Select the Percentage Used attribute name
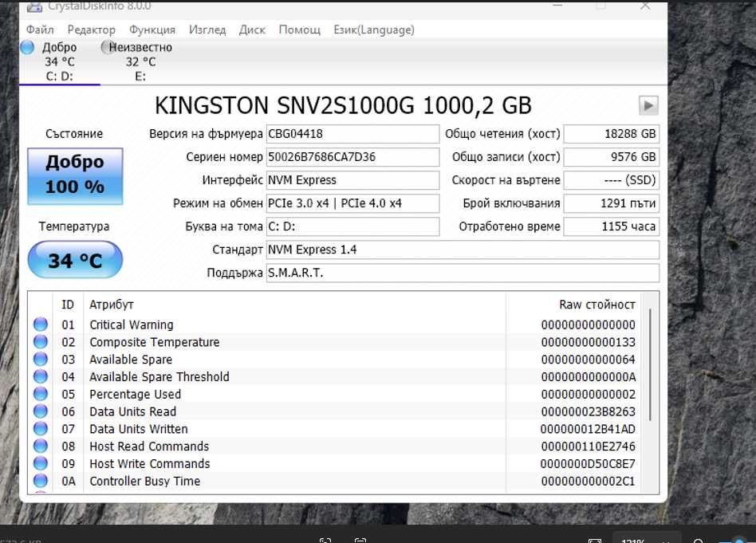The image size is (756, 543). (x=135, y=395)
